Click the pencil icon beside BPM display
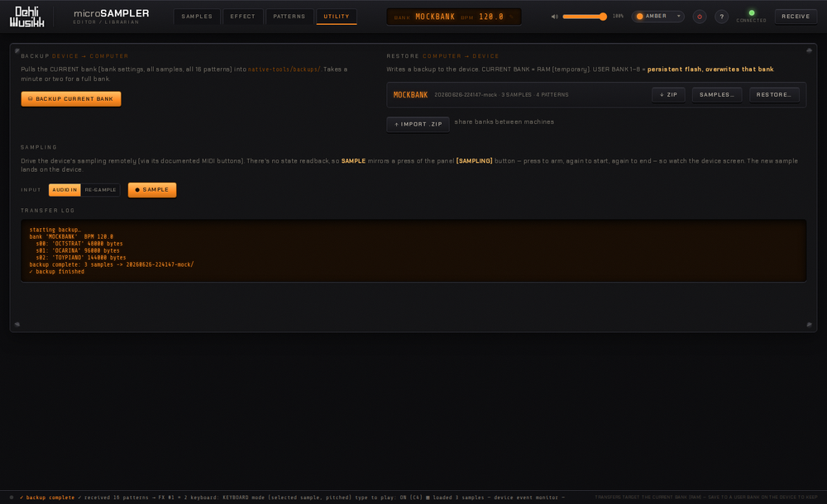 coord(511,17)
